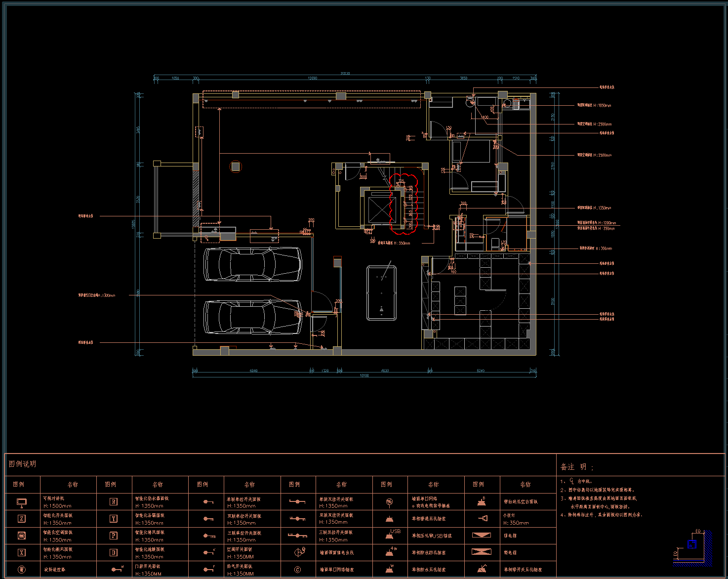Select the lower car in the garage
This screenshot has height=579, width=728.
tap(253, 317)
